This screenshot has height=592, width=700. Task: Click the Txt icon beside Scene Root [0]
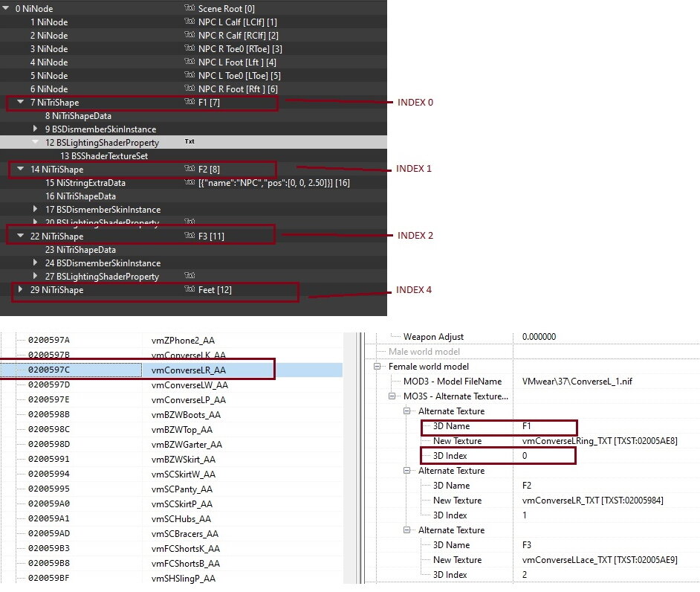(x=189, y=7)
